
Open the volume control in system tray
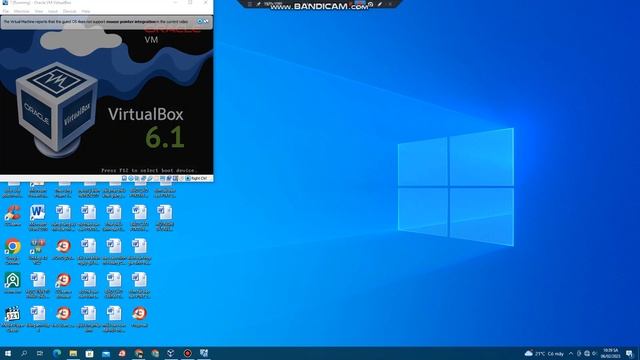click(595, 353)
